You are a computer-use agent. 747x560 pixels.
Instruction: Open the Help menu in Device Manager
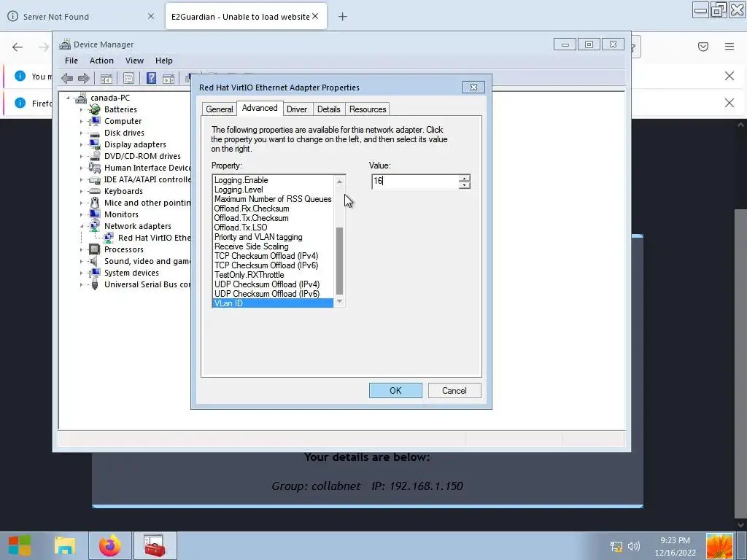point(164,61)
